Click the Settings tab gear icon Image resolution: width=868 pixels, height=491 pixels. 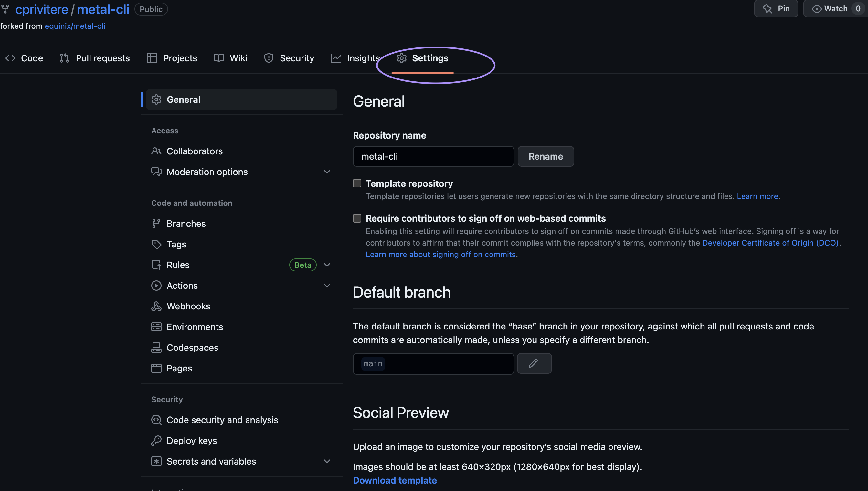tap(401, 58)
